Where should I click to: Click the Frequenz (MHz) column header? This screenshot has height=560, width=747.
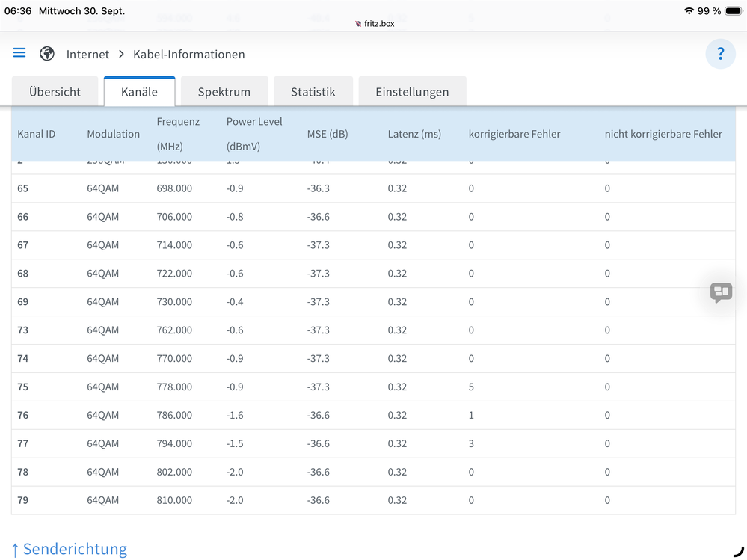tap(178, 134)
